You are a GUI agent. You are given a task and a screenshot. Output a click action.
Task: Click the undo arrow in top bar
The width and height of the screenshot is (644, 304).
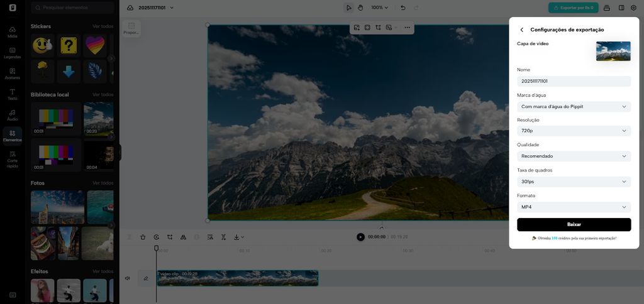(x=403, y=8)
